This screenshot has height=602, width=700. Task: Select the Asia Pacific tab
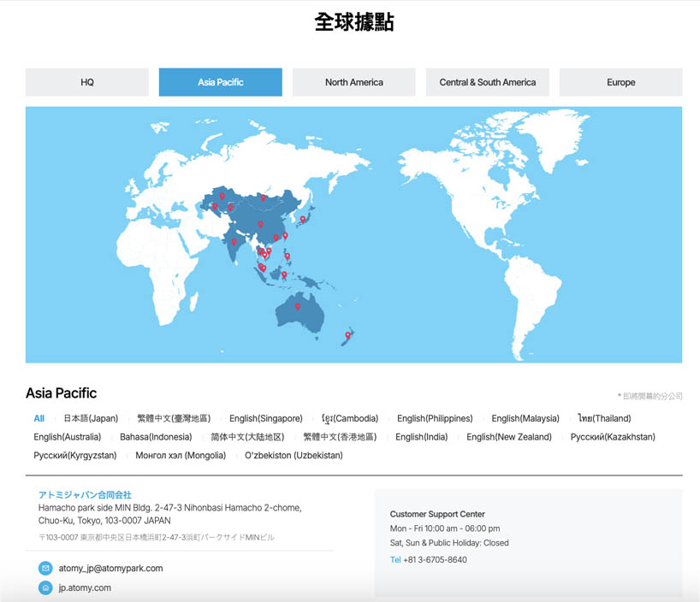click(220, 82)
